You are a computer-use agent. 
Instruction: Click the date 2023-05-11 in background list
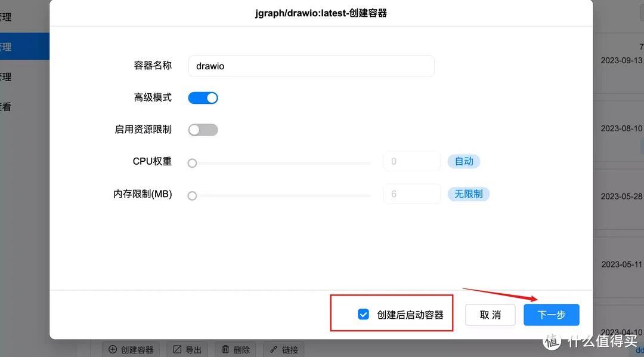[x=622, y=264]
